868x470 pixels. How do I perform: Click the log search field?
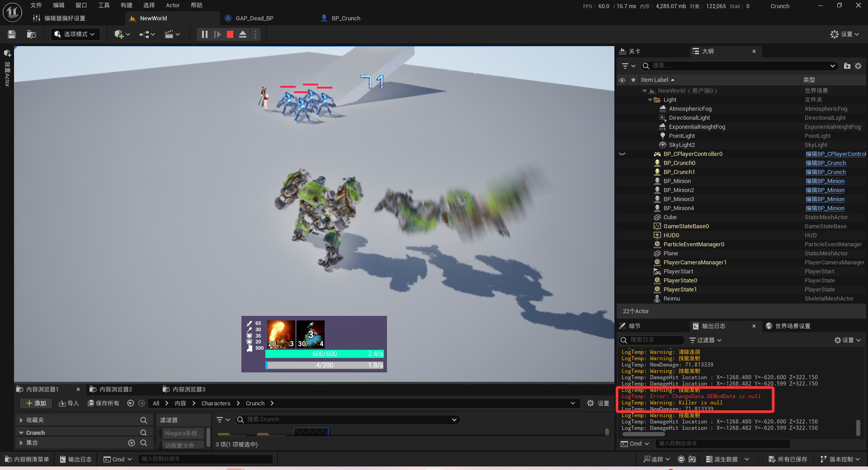(x=652, y=340)
